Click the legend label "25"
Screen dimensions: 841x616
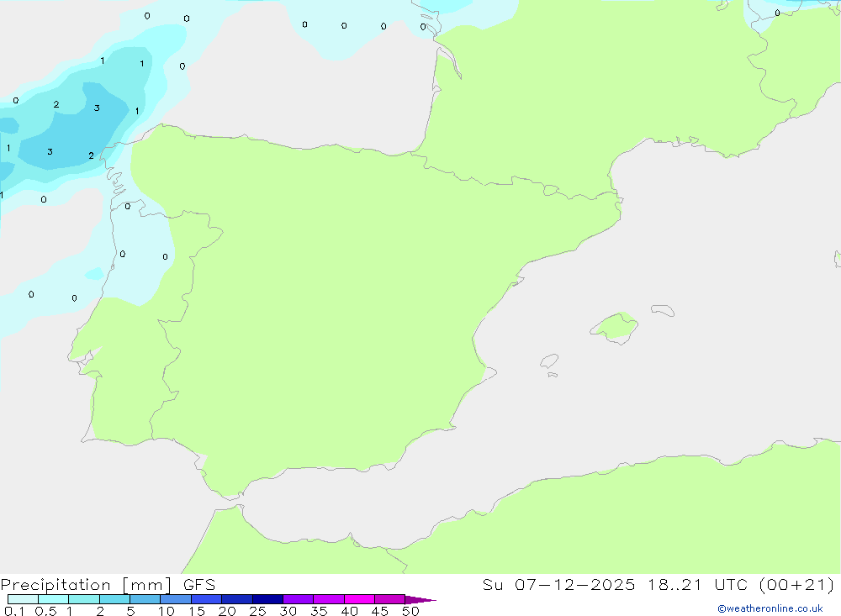[x=257, y=611]
